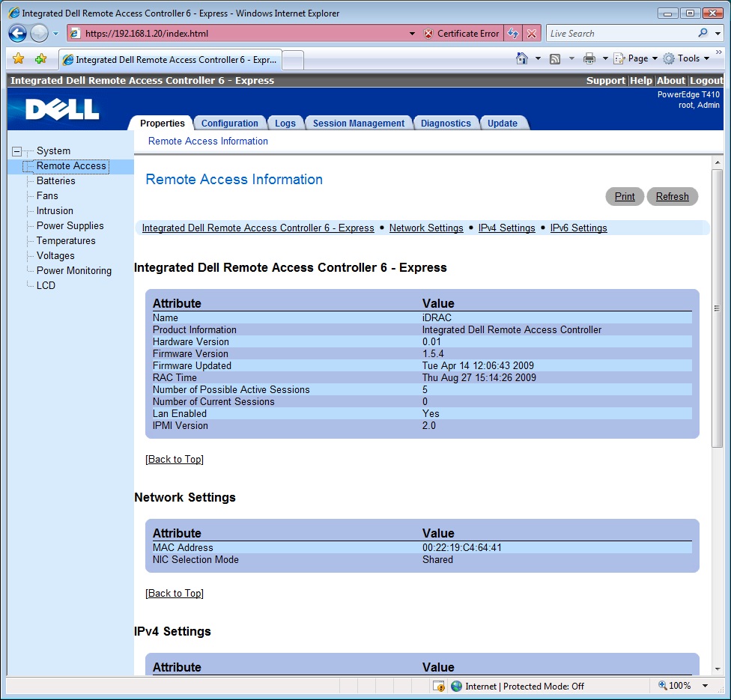Viewport: 731px width, 700px height.
Task: Select Intrusion in the tree
Action: pos(55,210)
